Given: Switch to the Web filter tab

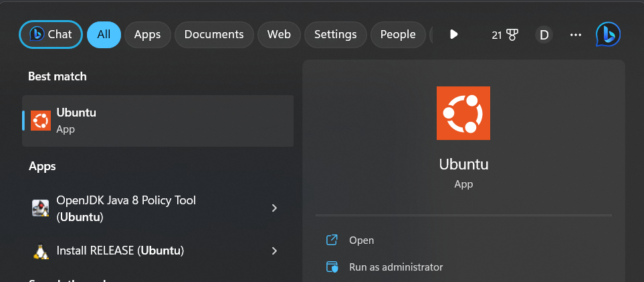Looking at the screenshot, I should tap(280, 35).
